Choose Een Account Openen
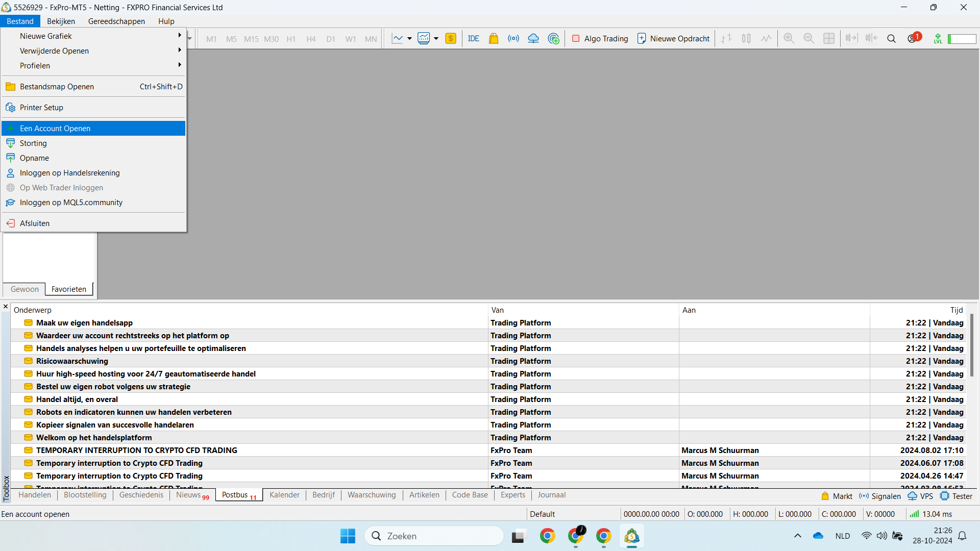Image resolution: width=980 pixels, height=551 pixels. pyautogui.click(x=93, y=128)
